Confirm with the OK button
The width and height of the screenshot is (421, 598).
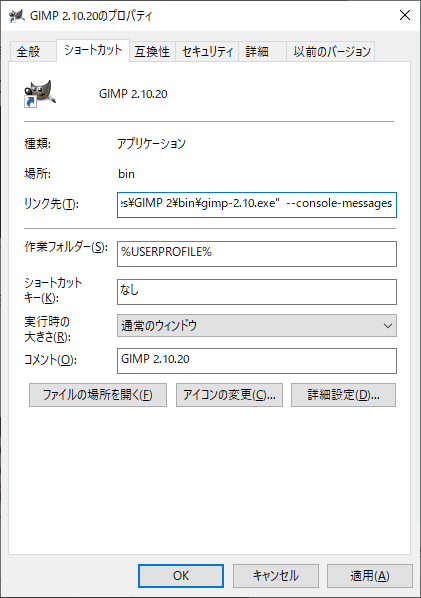pyautogui.click(x=181, y=576)
